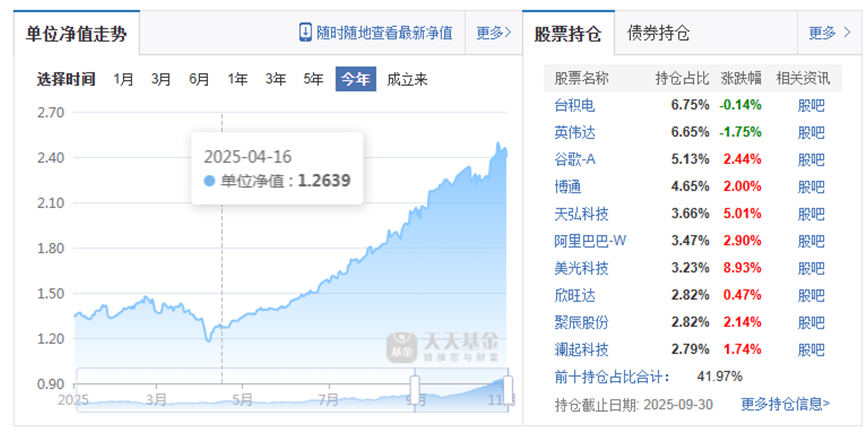Click the 涨跌幅 column header

coord(741,79)
